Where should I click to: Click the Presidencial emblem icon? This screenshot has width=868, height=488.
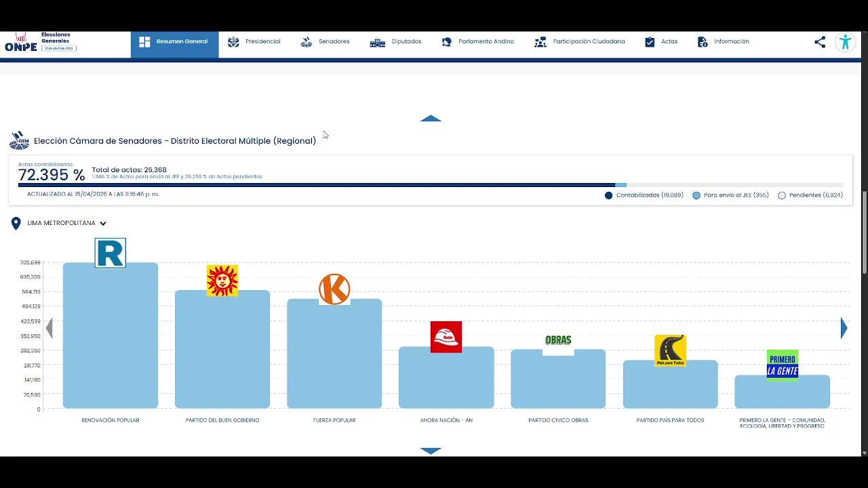pyautogui.click(x=233, y=42)
